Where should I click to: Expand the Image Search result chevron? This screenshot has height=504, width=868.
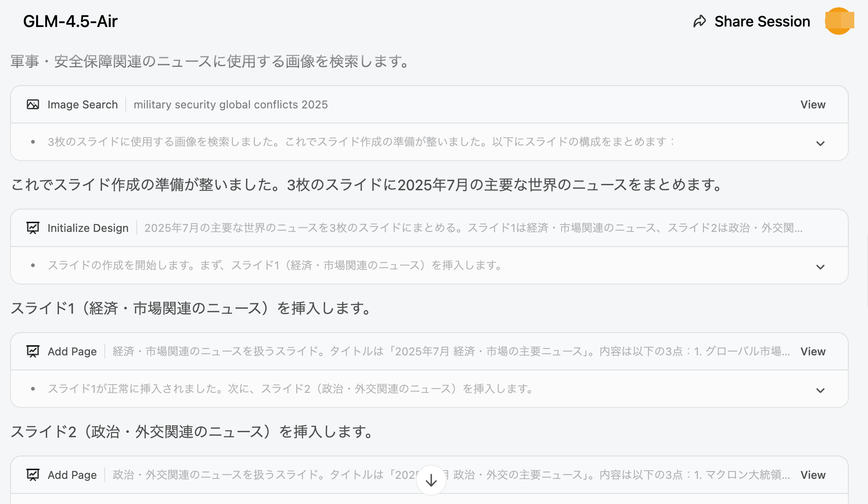click(x=820, y=143)
